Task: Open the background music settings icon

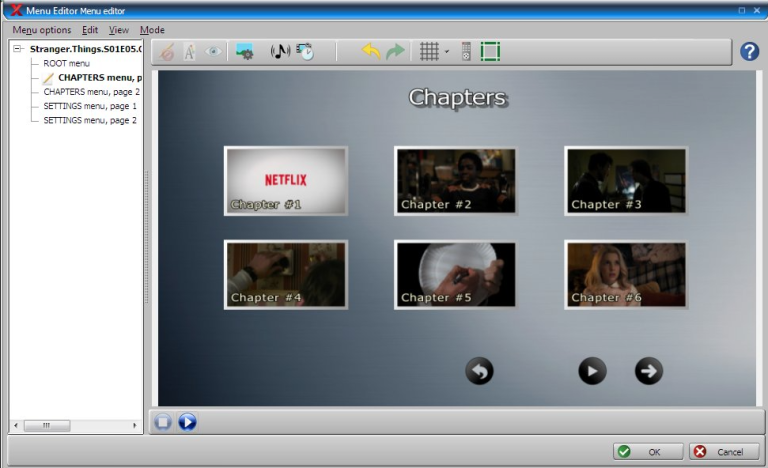Action: pos(280,51)
